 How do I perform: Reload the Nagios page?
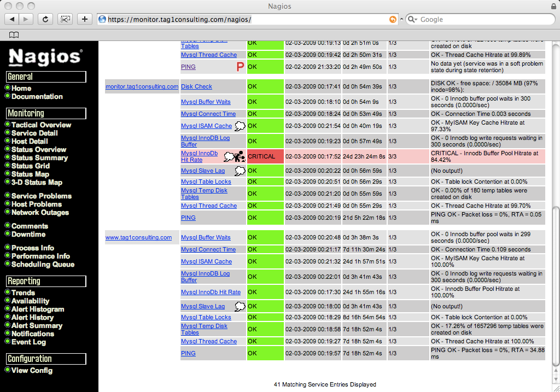(x=45, y=19)
